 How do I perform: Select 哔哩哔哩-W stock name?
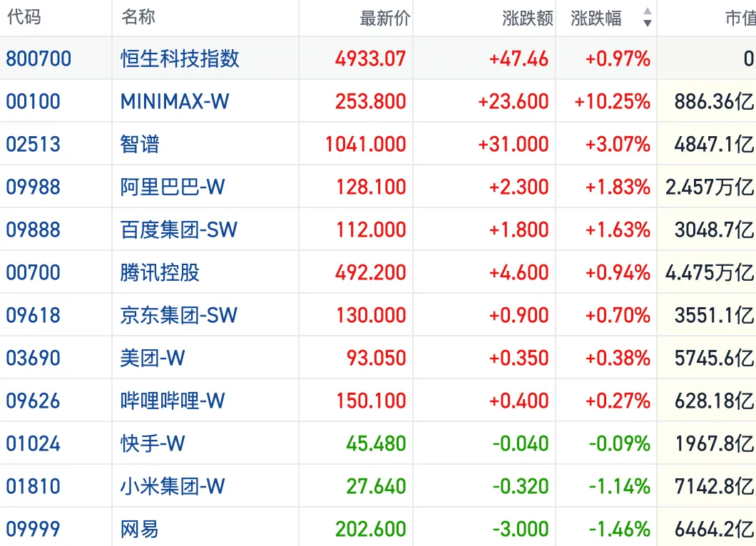coord(172,401)
